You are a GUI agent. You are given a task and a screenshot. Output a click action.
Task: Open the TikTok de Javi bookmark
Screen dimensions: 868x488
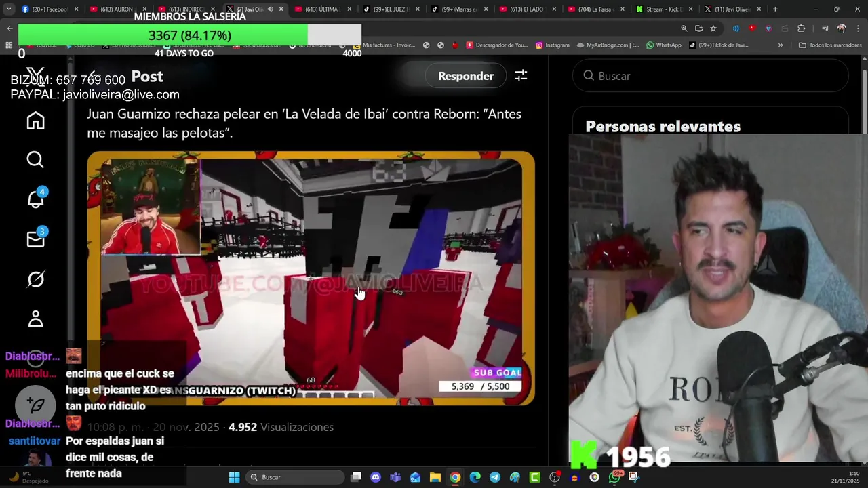coord(719,45)
